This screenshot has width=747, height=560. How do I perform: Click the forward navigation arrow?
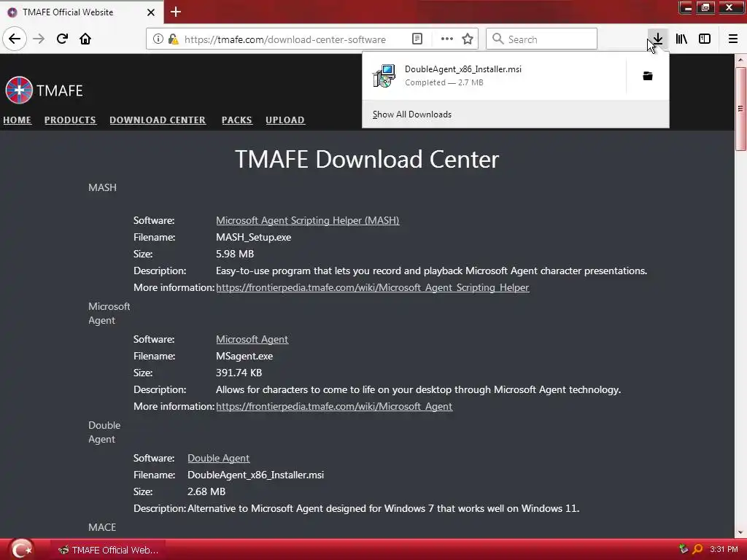coord(39,39)
